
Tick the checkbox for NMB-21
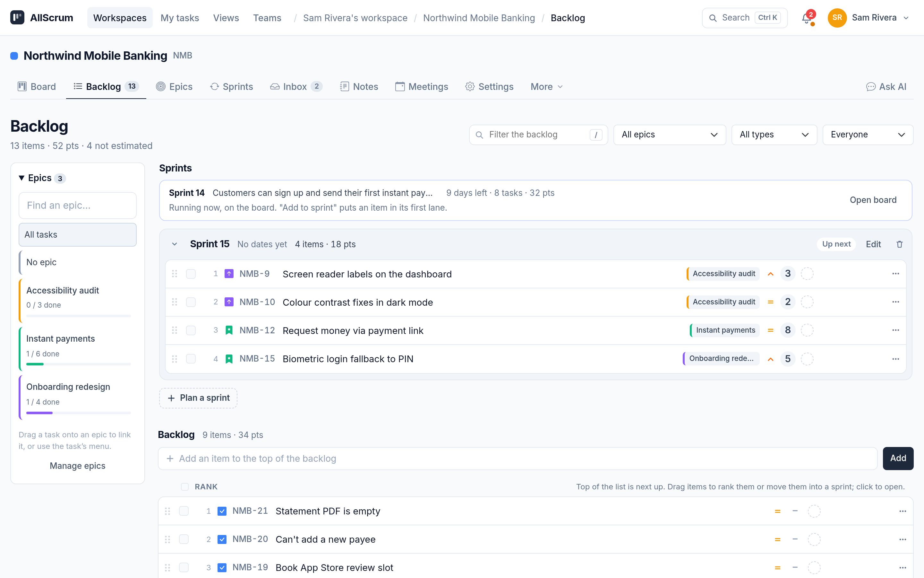[x=184, y=511]
